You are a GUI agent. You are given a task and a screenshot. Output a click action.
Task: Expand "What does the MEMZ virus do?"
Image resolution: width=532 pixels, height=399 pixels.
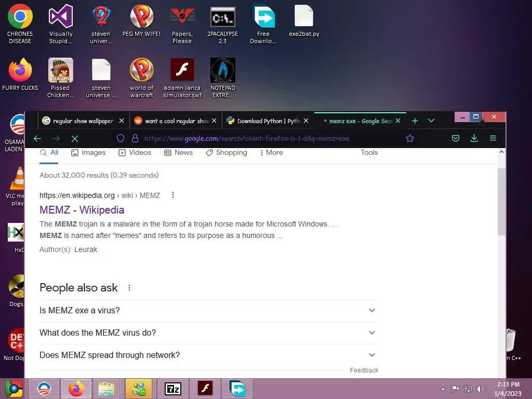click(x=209, y=333)
